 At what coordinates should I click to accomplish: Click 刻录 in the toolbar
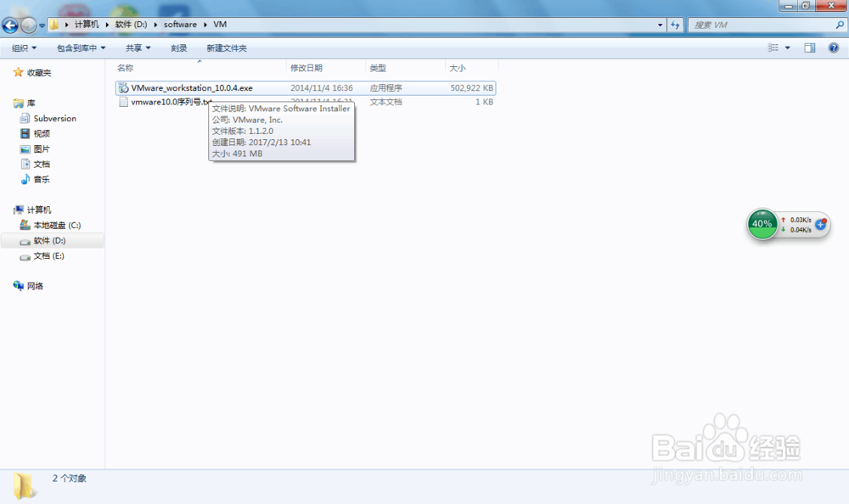click(x=178, y=48)
